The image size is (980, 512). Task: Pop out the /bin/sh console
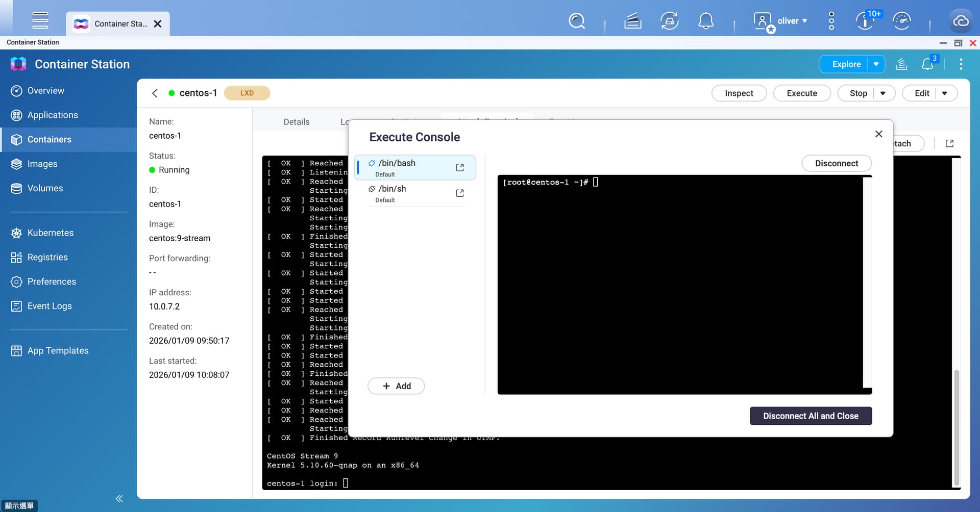459,193
